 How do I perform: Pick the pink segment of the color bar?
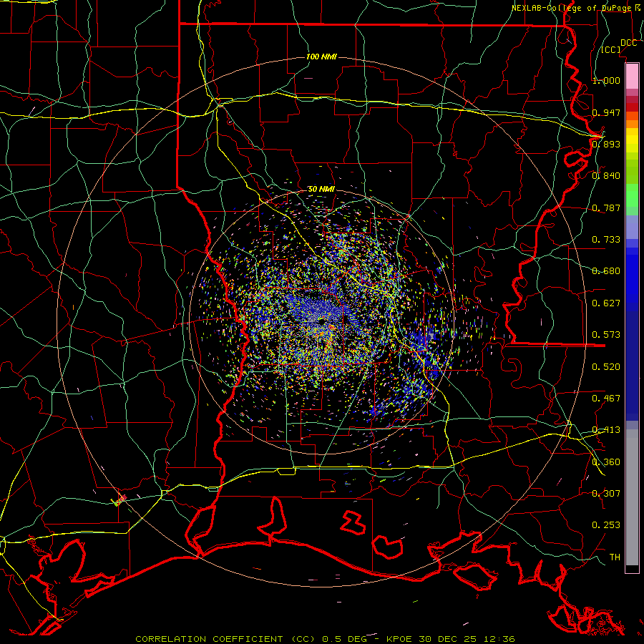click(x=632, y=76)
